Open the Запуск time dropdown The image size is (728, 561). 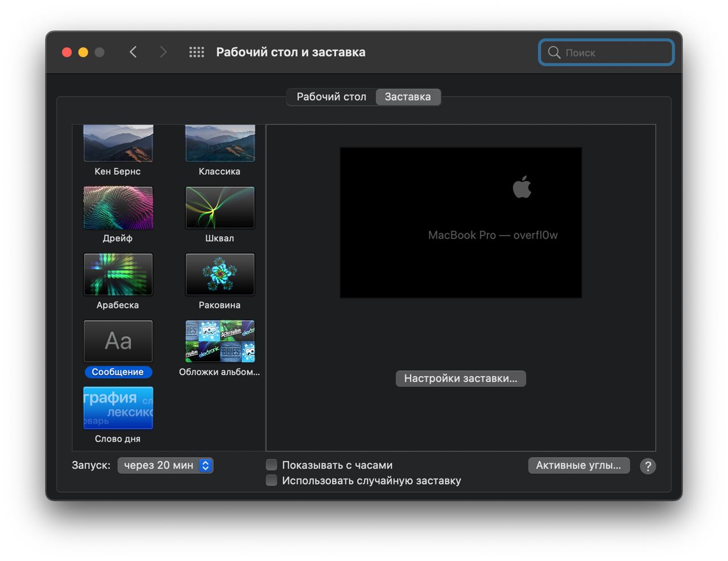point(166,465)
